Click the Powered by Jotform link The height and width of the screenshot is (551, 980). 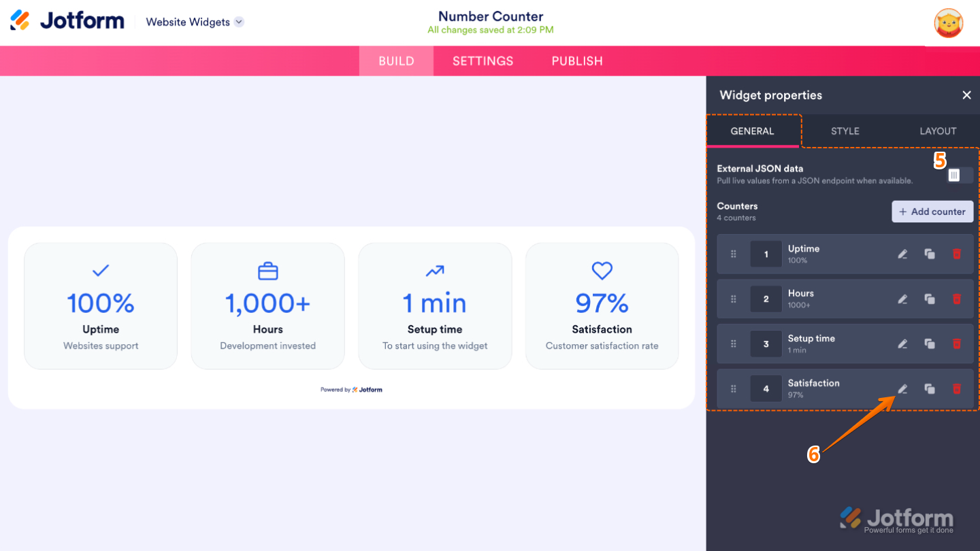351,390
